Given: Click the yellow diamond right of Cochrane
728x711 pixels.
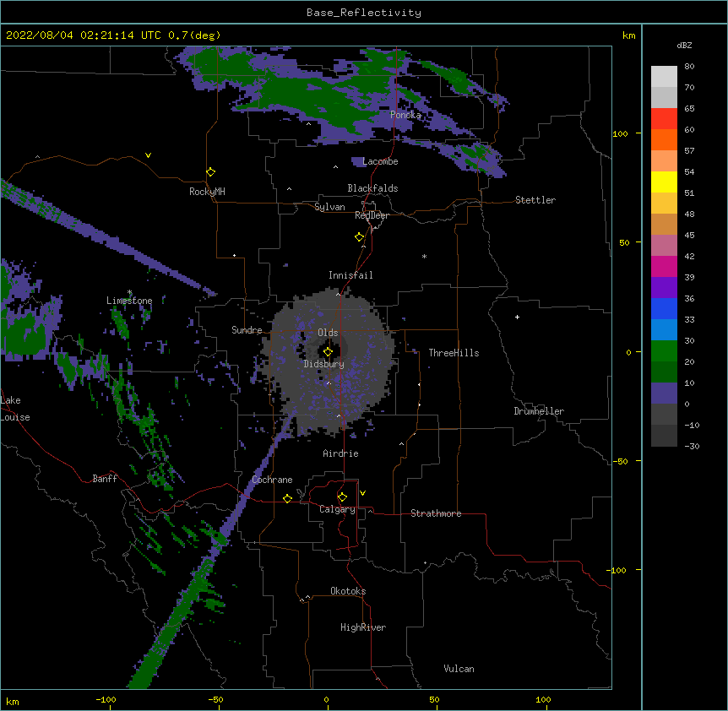Looking at the screenshot, I should pyautogui.click(x=287, y=498).
